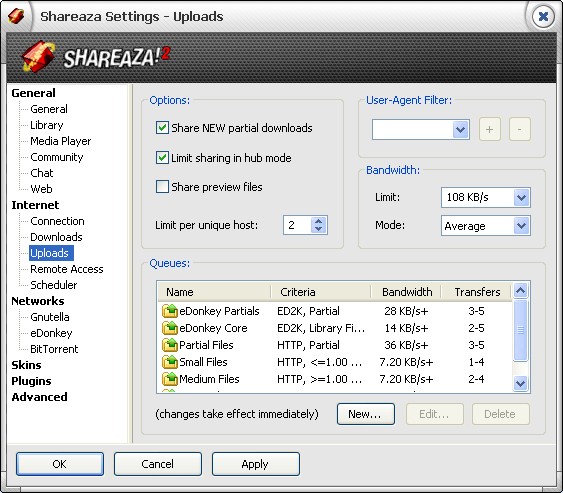Sort queues by Transfers column header
Screen dimensions: 563x493
476,292
